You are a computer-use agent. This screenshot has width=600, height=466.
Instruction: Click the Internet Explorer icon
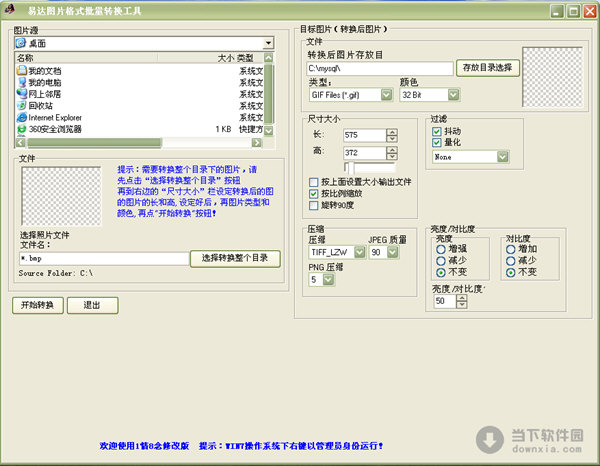[21, 117]
